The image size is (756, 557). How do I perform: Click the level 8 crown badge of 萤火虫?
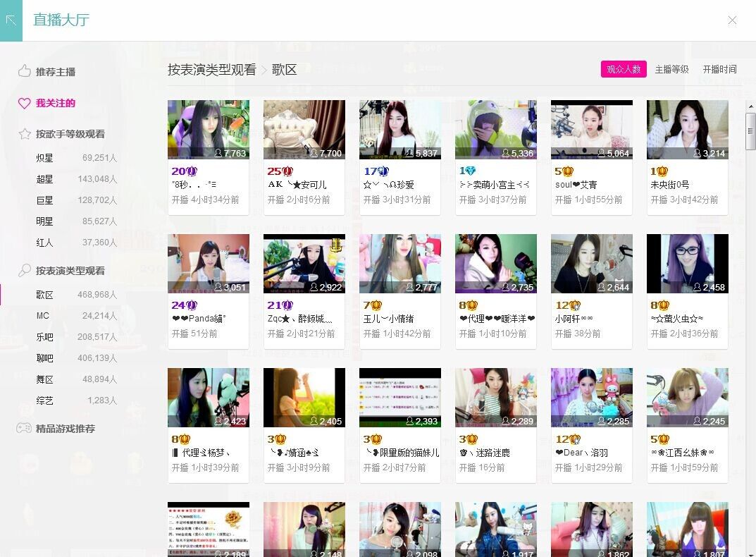pyautogui.click(x=659, y=305)
